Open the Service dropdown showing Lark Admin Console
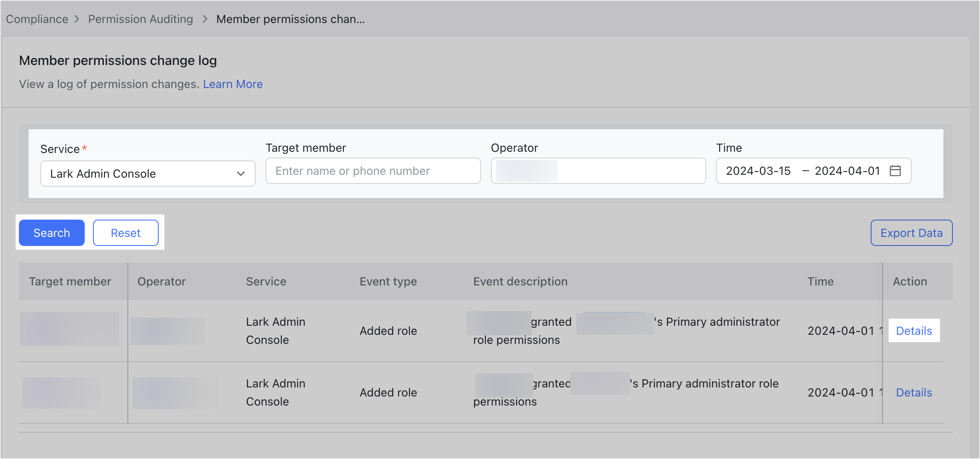This screenshot has height=459, width=980. point(147,173)
